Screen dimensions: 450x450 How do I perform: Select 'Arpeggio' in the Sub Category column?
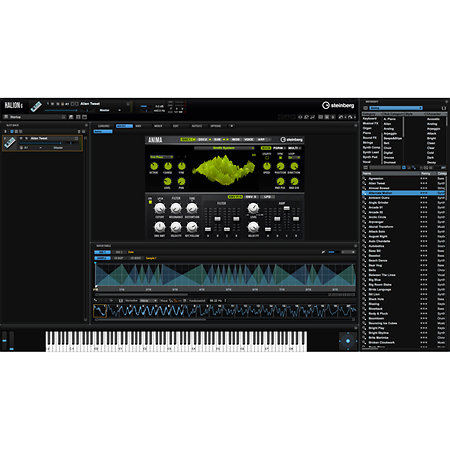390,133
